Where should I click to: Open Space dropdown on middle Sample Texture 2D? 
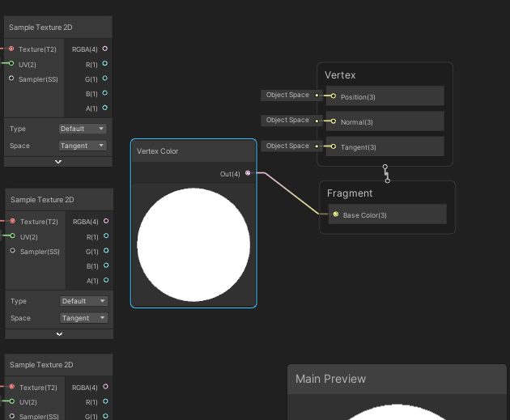click(83, 318)
